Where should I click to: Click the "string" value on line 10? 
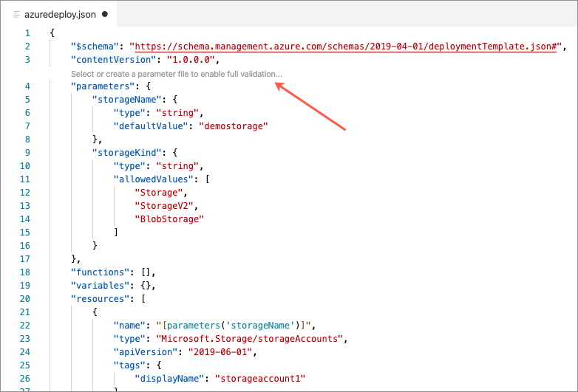pos(177,165)
